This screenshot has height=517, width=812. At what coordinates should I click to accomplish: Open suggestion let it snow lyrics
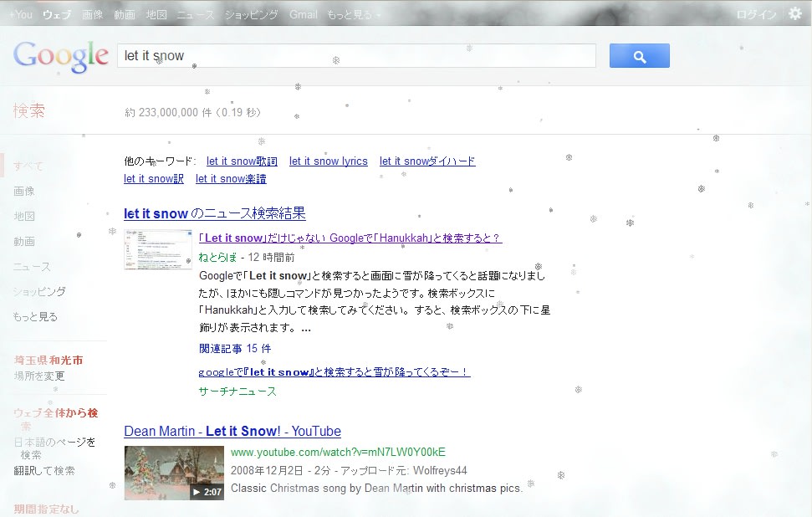[329, 161]
